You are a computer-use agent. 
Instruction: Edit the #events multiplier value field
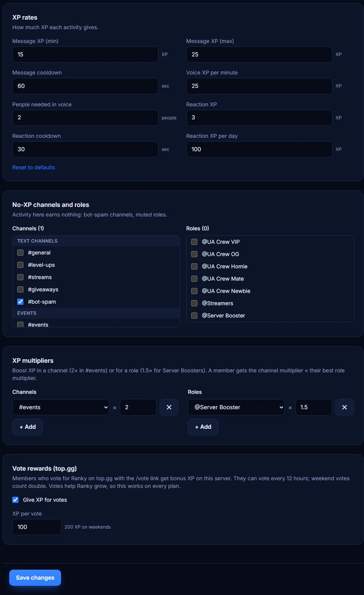click(138, 407)
